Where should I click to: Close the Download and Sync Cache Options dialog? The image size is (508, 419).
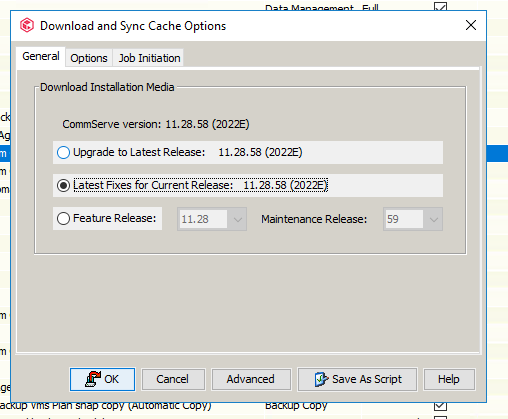[471, 25]
